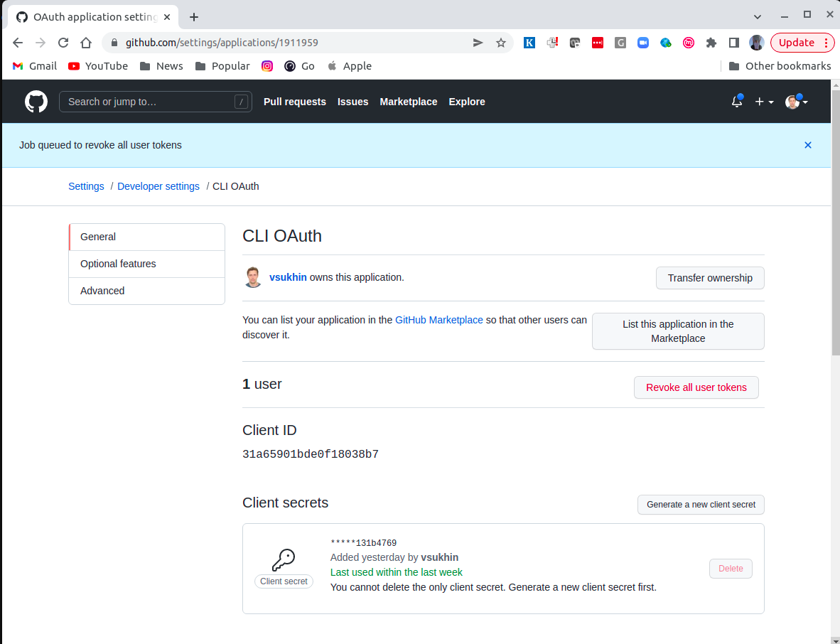This screenshot has height=644, width=840.
Task: Expand the News bookmarks folder
Action: coord(161,66)
